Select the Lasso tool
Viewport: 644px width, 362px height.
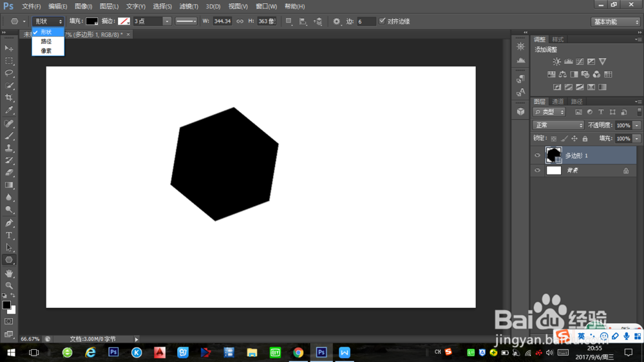coord(9,73)
